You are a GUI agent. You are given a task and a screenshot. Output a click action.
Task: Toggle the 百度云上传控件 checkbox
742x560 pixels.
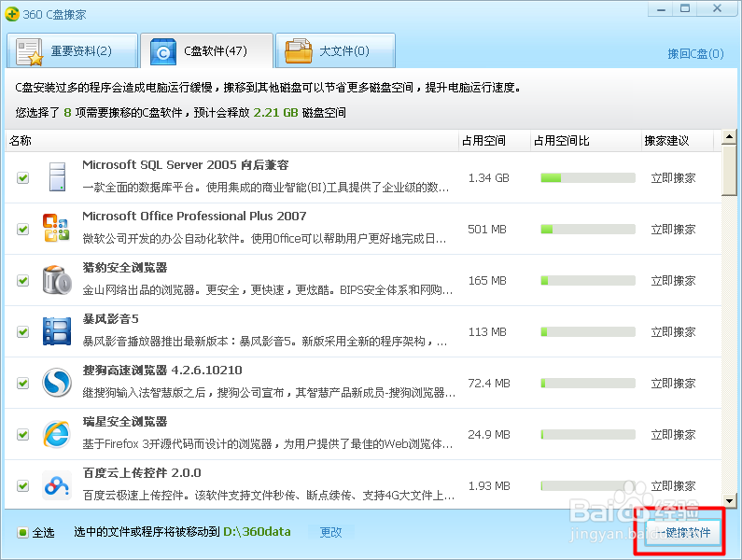point(22,485)
